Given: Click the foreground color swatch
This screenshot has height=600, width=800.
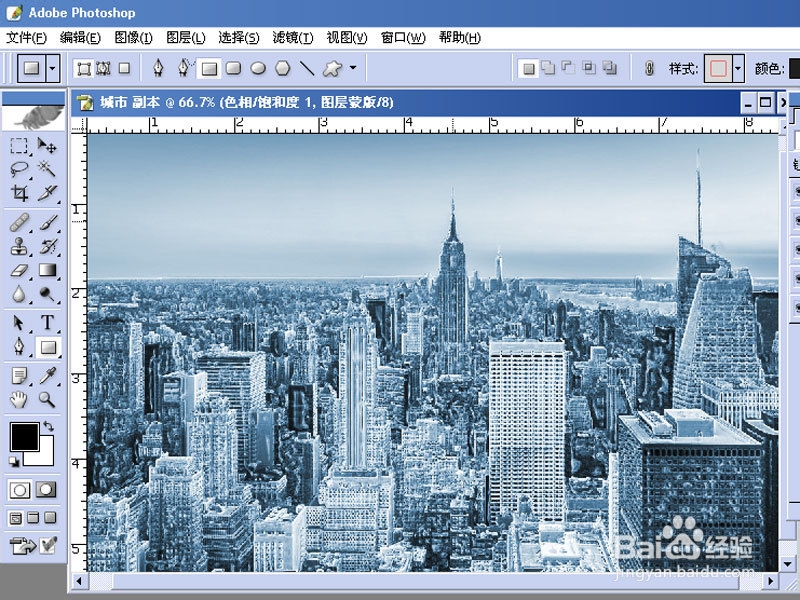Looking at the screenshot, I should tap(24, 437).
